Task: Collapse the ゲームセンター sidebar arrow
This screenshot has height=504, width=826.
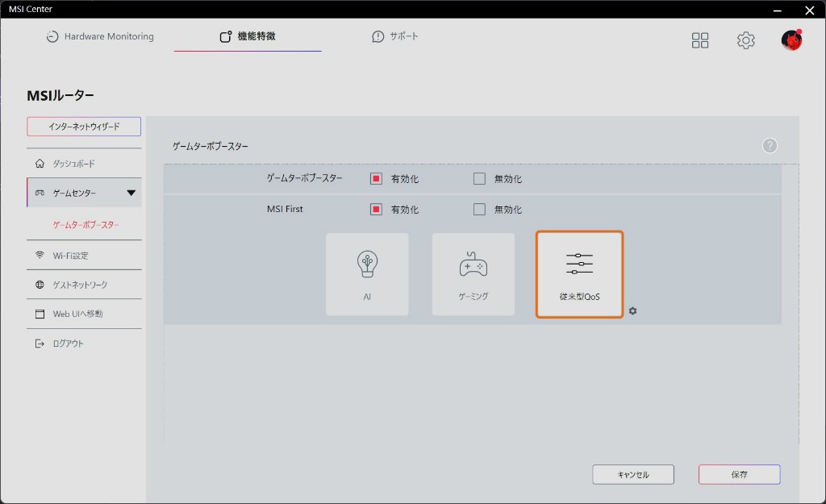Action: click(131, 194)
